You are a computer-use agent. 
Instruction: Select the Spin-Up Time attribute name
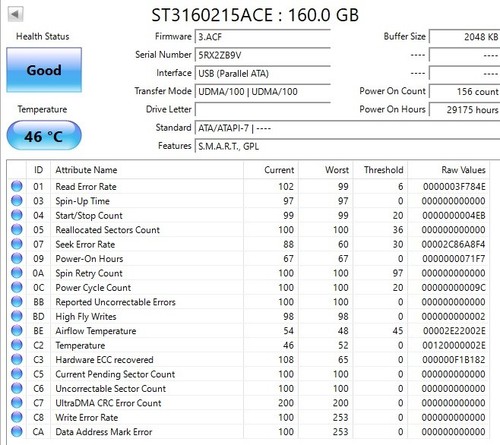tap(82, 201)
